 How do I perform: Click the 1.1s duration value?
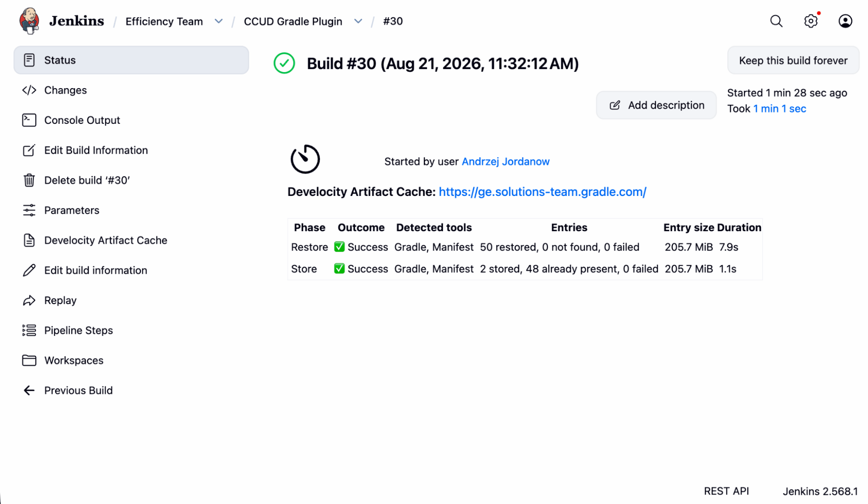728,269
